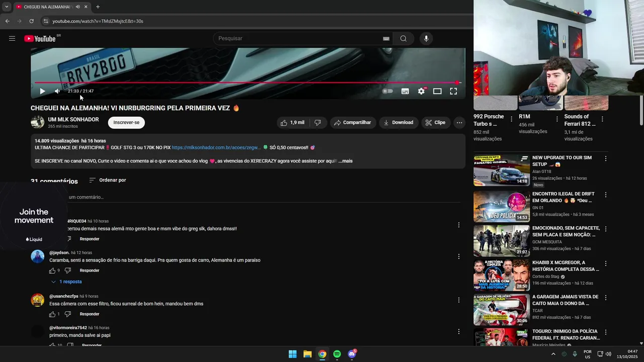
Task: Reload the page
Action: tap(31, 21)
